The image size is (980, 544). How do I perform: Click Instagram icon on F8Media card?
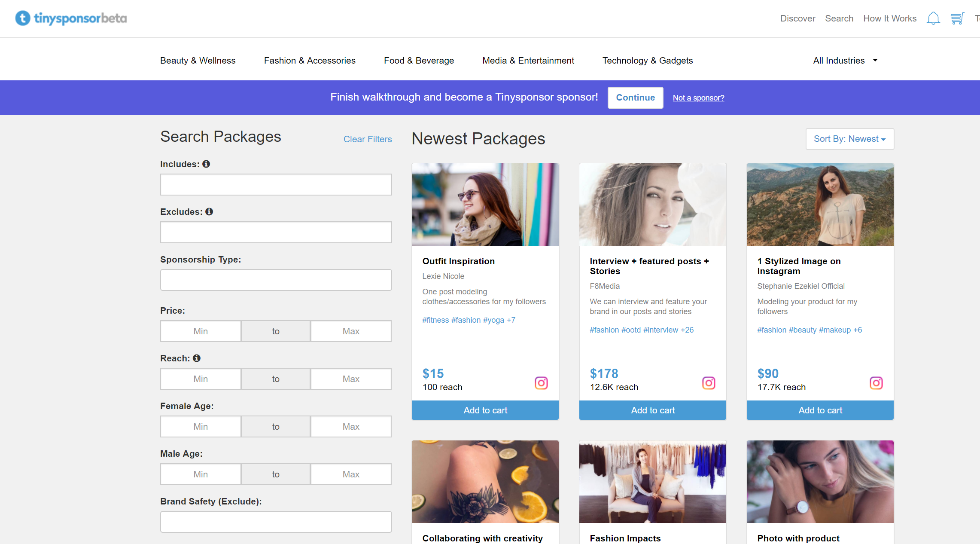[x=709, y=383]
